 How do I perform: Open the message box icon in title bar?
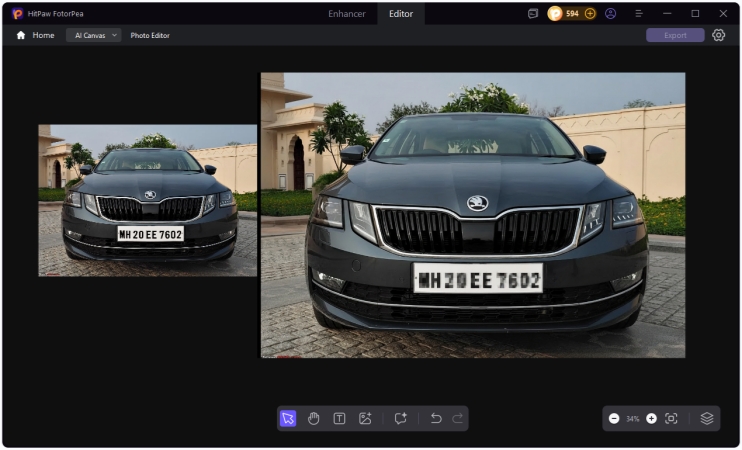coord(533,14)
